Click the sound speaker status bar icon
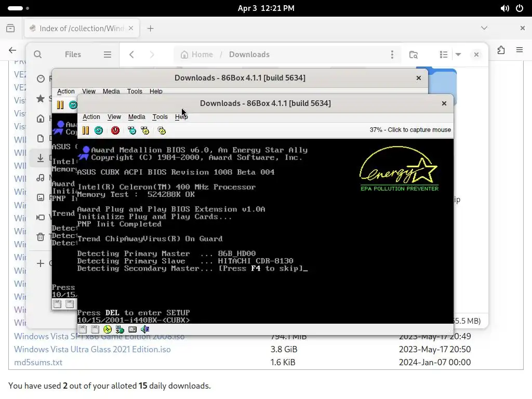The image size is (532, 399). pyautogui.click(x=145, y=329)
